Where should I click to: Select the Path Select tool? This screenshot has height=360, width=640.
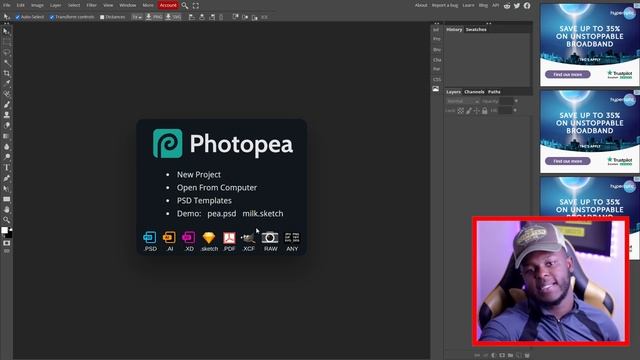[6, 189]
